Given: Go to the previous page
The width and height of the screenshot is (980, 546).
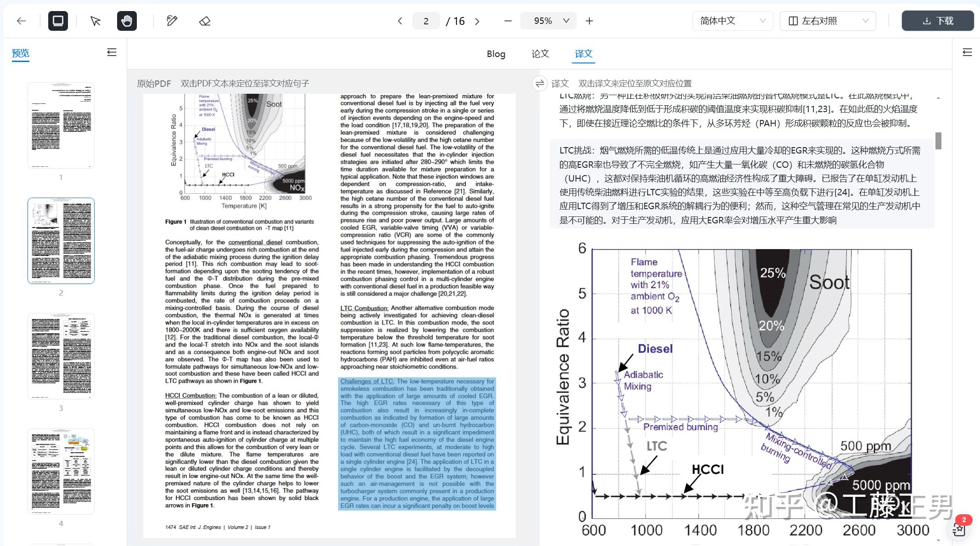Looking at the screenshot, I should pos(400,21).
